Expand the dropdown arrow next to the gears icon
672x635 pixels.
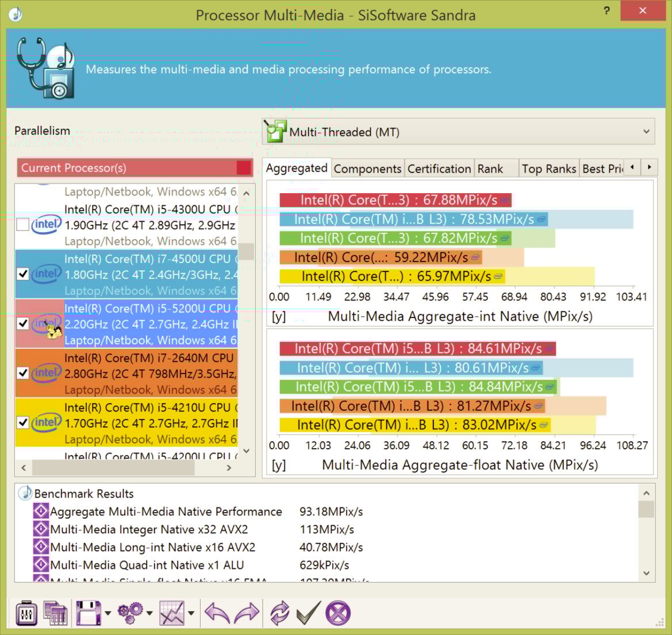point(149,613)
